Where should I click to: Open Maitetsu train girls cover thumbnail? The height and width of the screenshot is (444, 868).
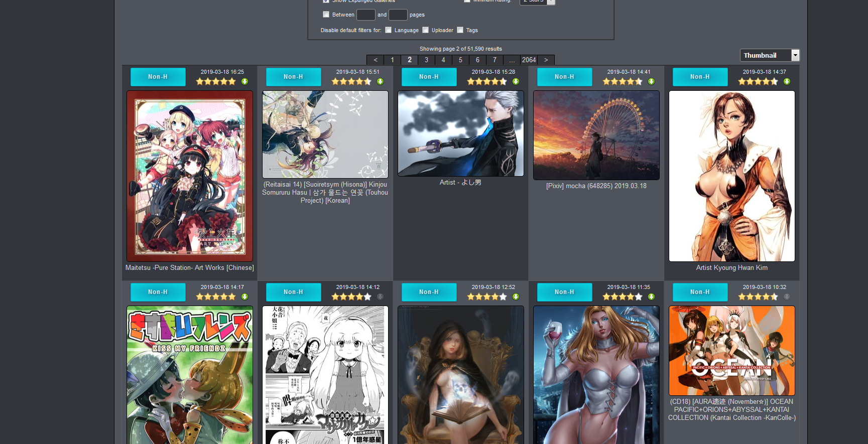pos(190,176)
